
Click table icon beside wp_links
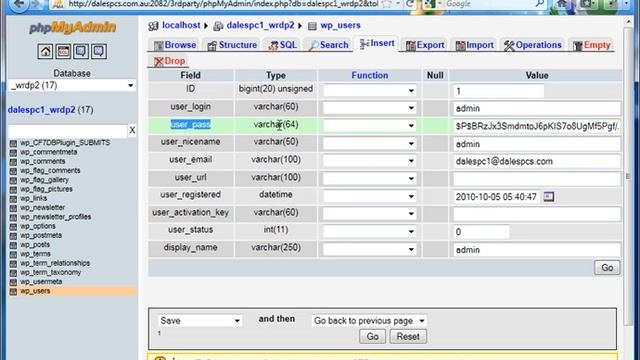(x=13, y=199)
